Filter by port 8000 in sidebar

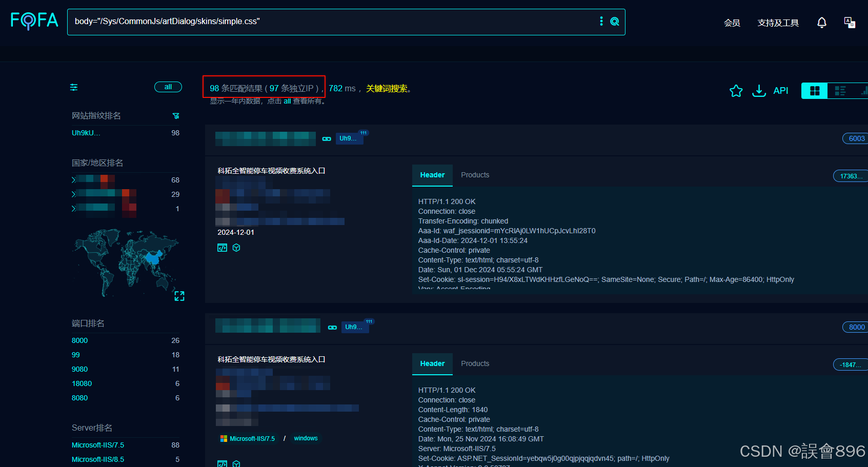click(x=80, y=340)
